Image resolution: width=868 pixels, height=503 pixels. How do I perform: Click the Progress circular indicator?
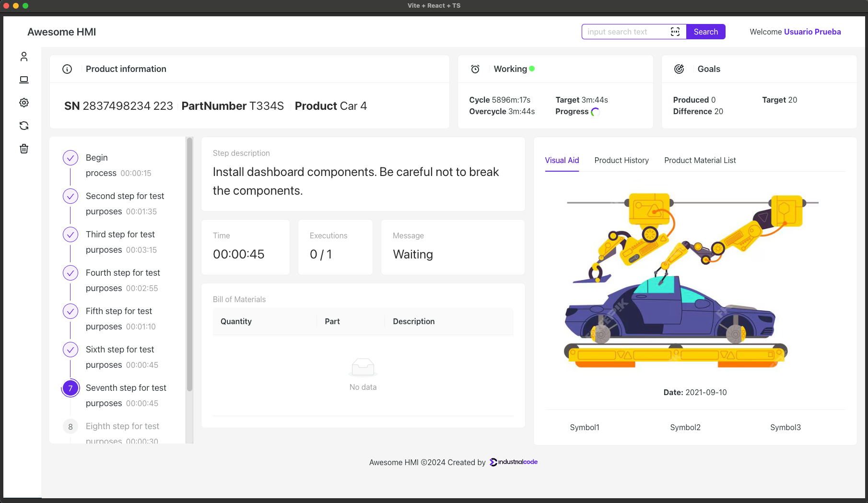[595, 111]
